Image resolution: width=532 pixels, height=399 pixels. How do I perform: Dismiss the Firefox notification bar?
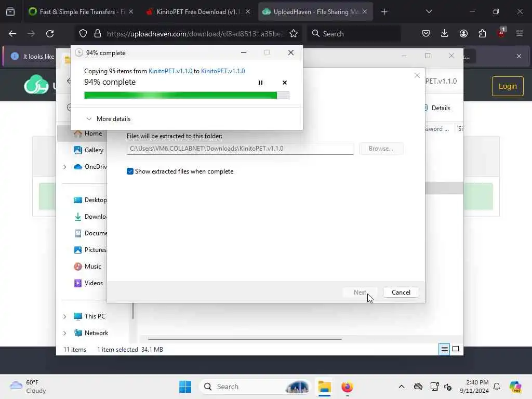tap(519, 56)
